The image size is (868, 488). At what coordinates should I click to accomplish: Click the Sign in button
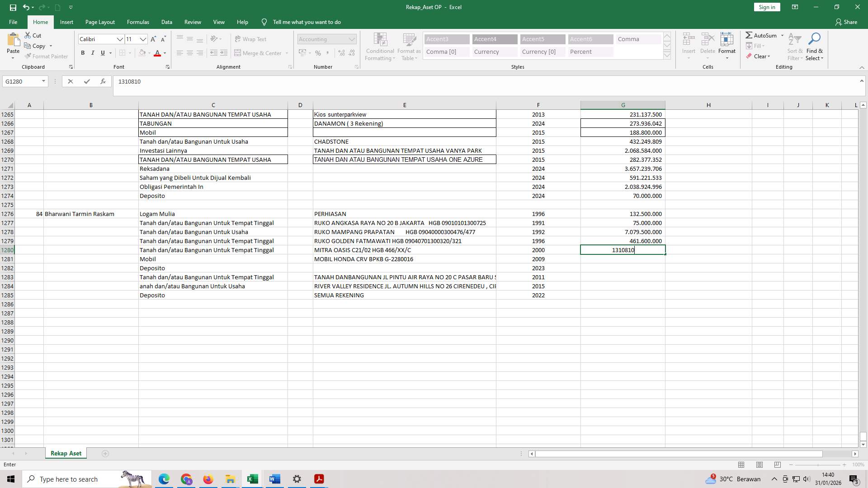tap(766, 7)
